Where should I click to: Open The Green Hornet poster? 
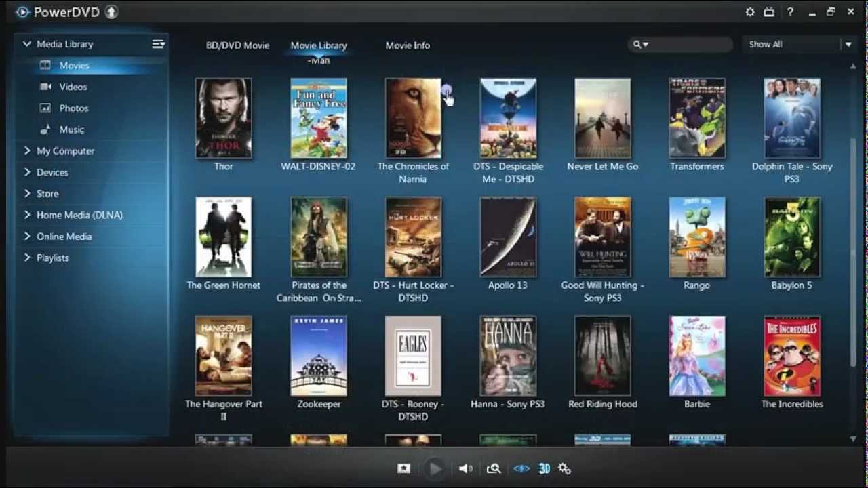[223, 237]
